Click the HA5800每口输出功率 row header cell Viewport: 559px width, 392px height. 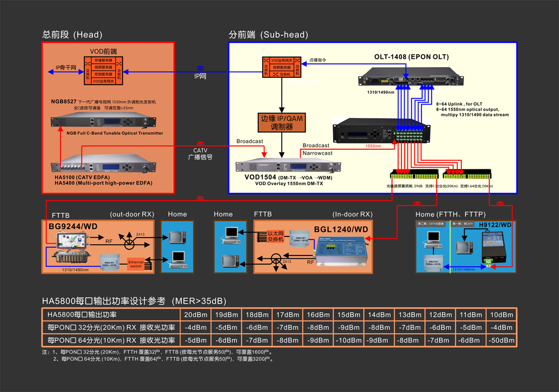click(111, 315)
